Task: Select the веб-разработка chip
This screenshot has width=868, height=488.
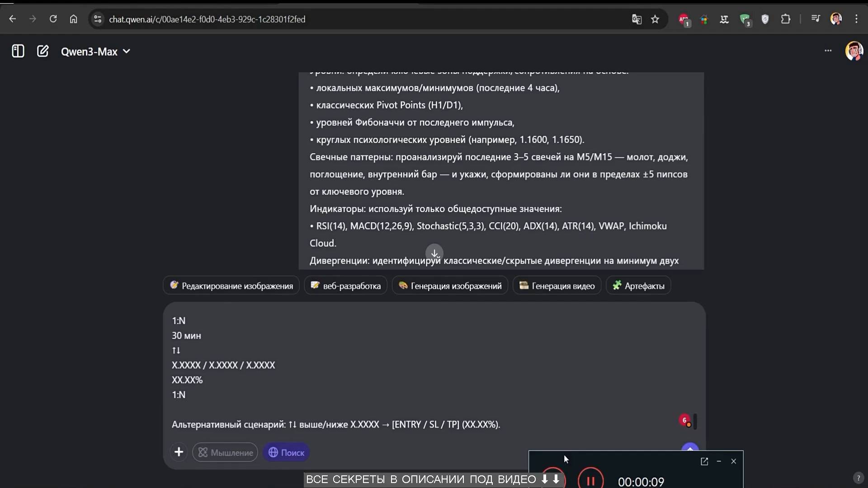Action: (346, 286)
